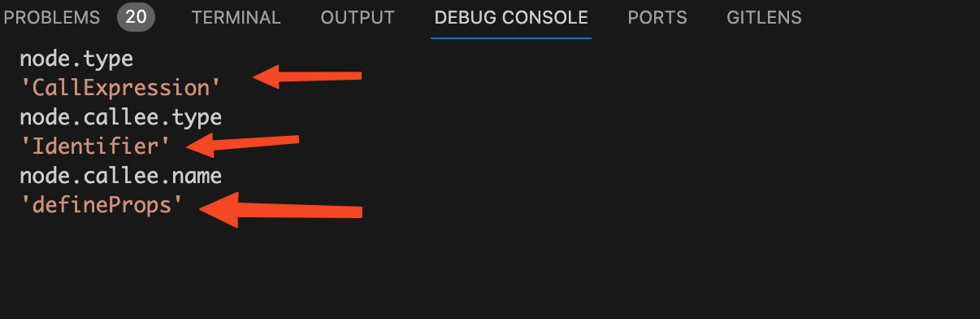
Task: Open the PROBLEMS panel tab
Action: coord(52,17)
